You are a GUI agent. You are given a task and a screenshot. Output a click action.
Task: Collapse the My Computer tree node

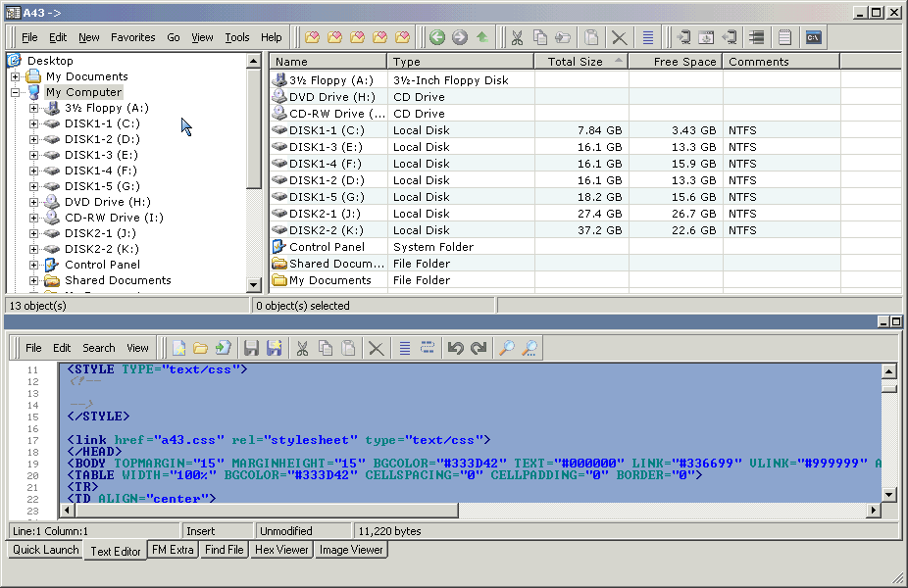[x=16, y=92]
